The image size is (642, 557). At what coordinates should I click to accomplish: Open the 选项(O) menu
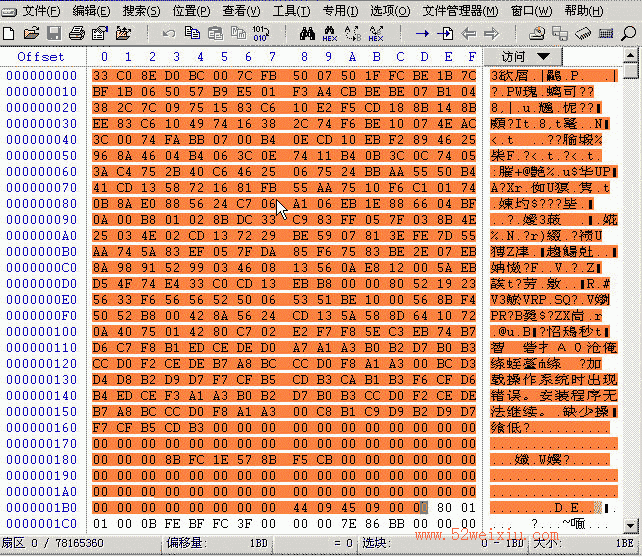pyautogui.click(x=390, y=11)
